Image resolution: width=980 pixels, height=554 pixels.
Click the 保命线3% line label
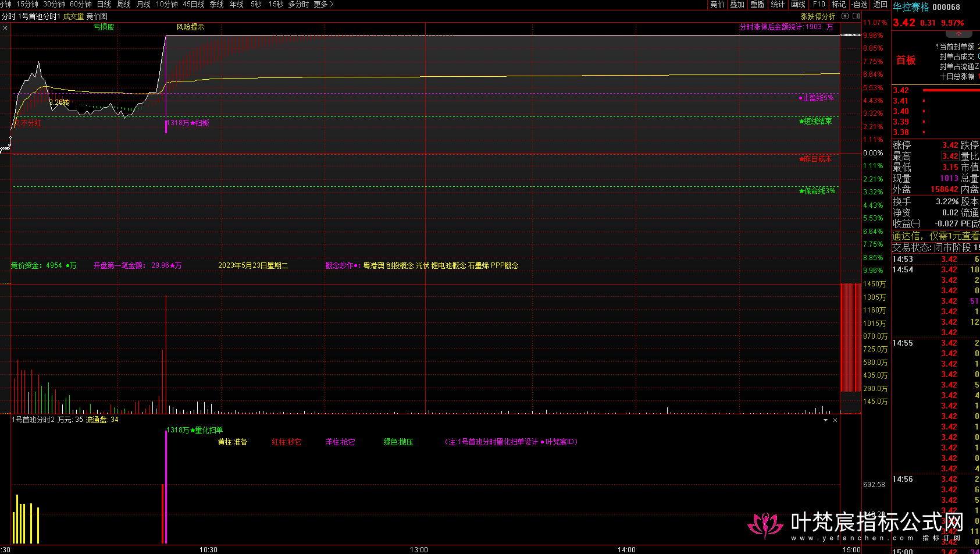tap(817, 191)
